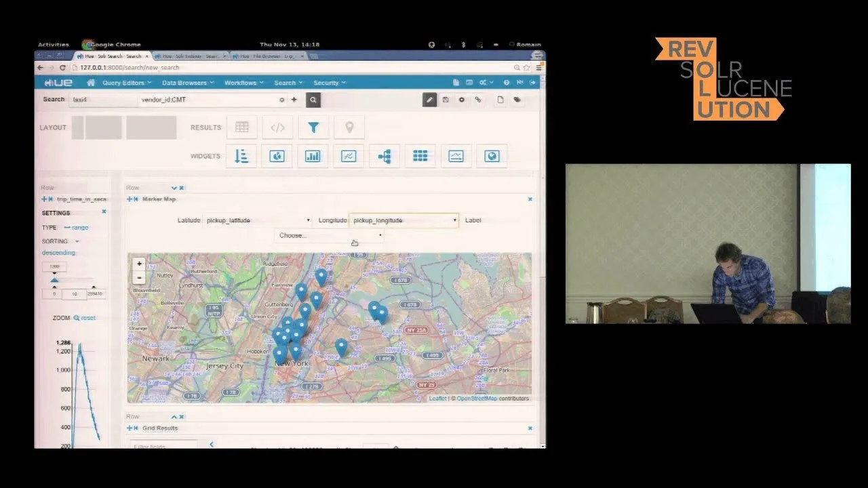Choose the bar chart widget

pos(313,156)
